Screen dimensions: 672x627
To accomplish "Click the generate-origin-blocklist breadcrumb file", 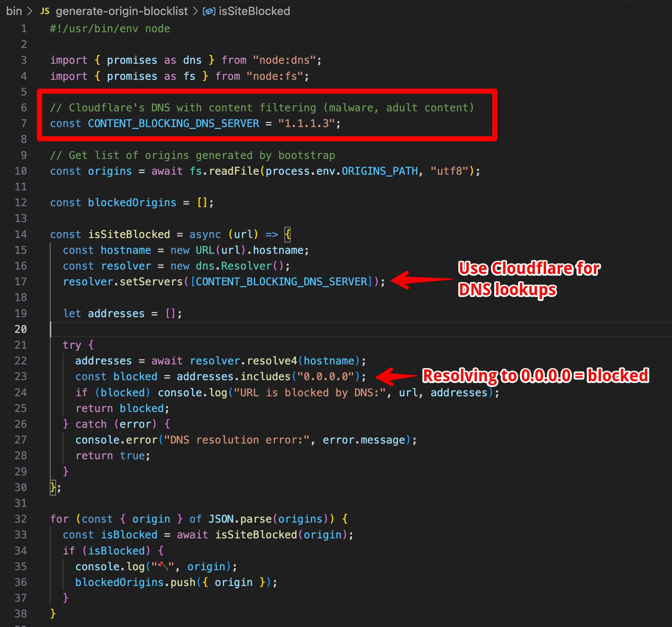I will 122,11.
